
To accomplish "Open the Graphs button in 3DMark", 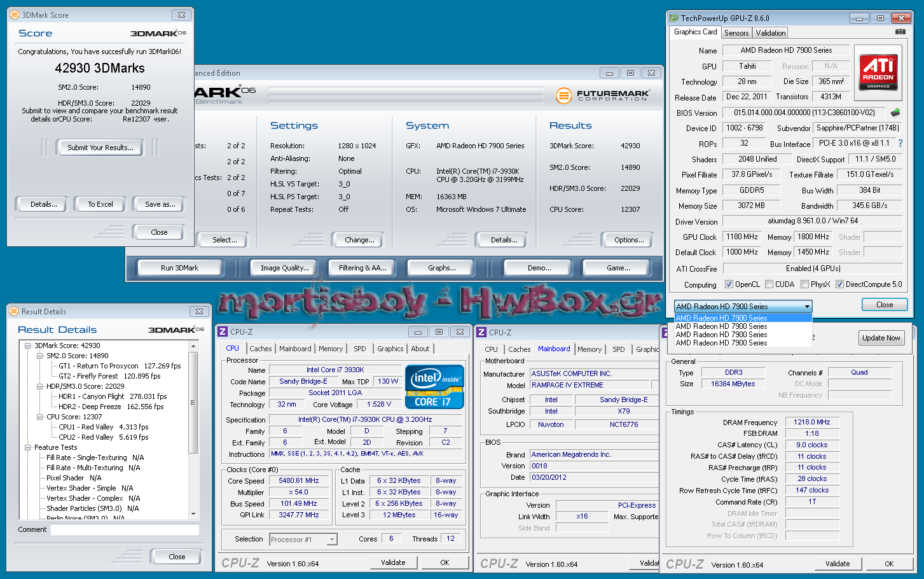I will click(441, 268).
